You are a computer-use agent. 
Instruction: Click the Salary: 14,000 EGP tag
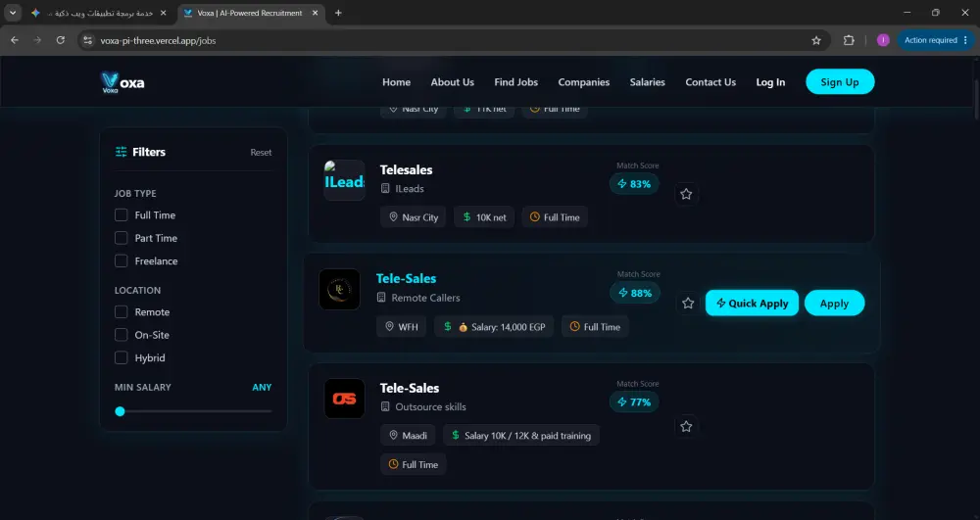pos(494,326)
